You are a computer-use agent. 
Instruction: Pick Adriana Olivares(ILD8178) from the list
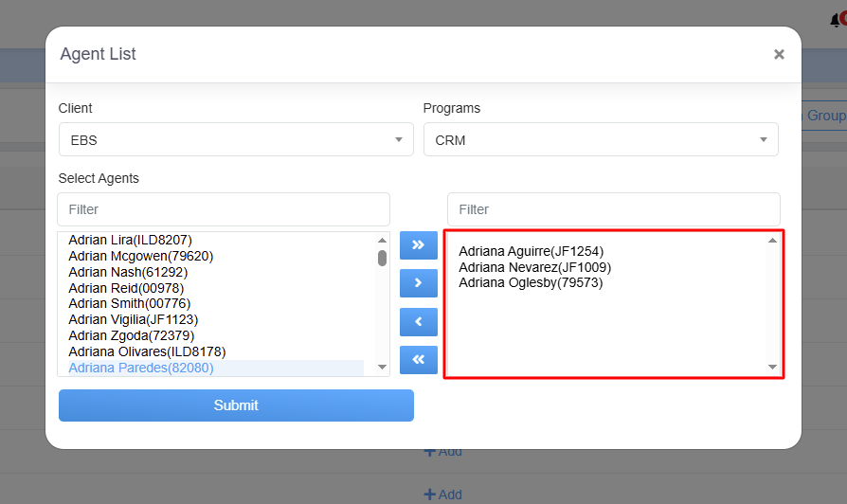[147, 351]
